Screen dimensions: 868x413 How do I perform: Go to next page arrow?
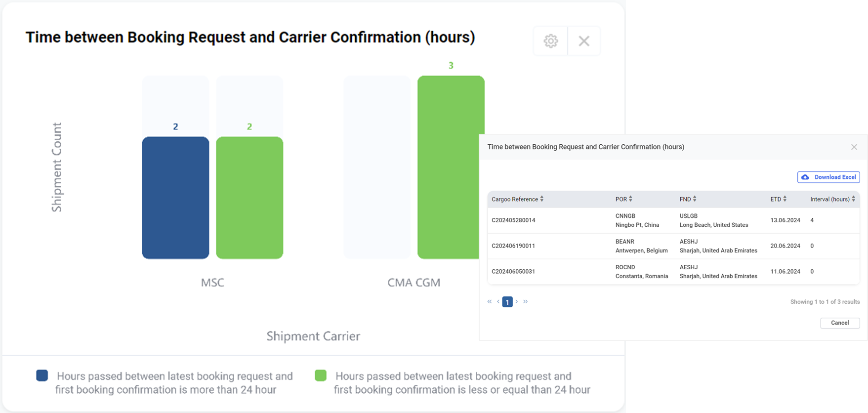point(517,301)
